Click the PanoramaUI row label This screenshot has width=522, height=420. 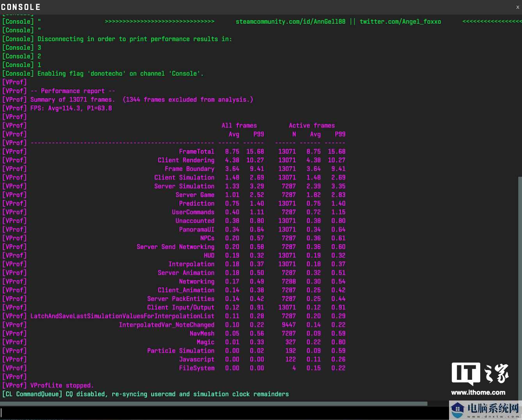pyautogui.click(x=197, y=230)
